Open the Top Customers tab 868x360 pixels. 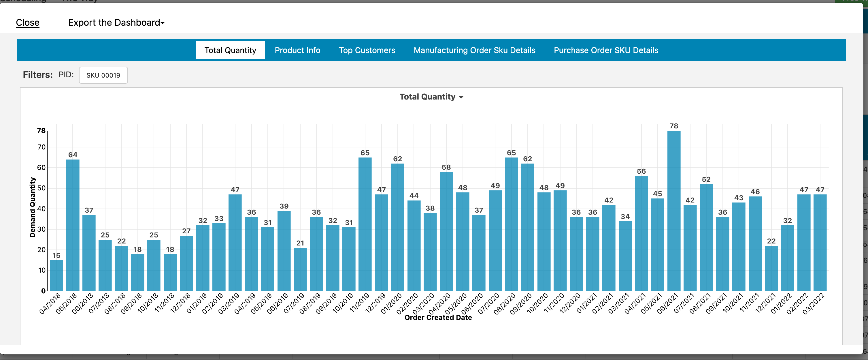367,50
